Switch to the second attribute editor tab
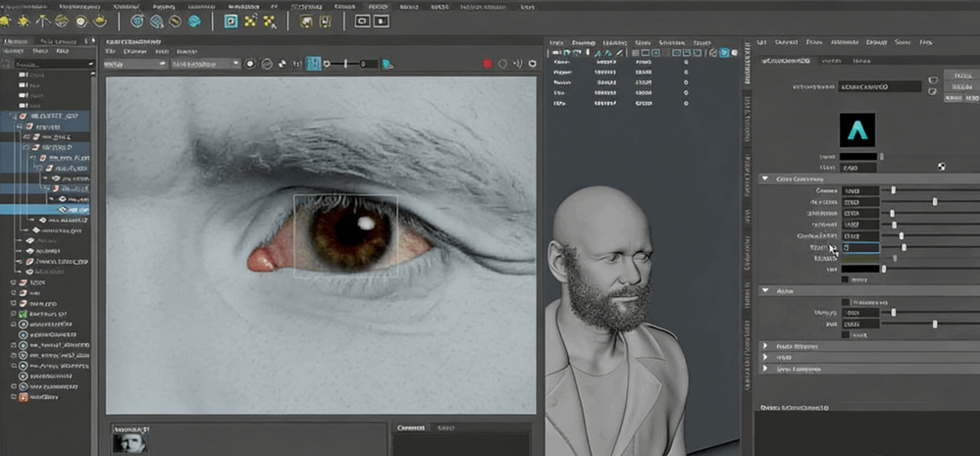Viewport: 980px width, 456px height. pyautogui.click(x=830, y=61)
